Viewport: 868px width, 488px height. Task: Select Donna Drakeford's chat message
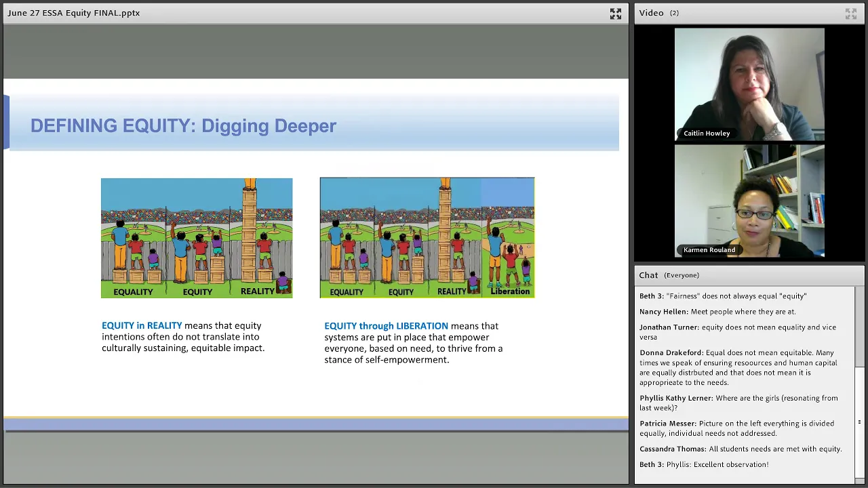(x=739, y=367)
